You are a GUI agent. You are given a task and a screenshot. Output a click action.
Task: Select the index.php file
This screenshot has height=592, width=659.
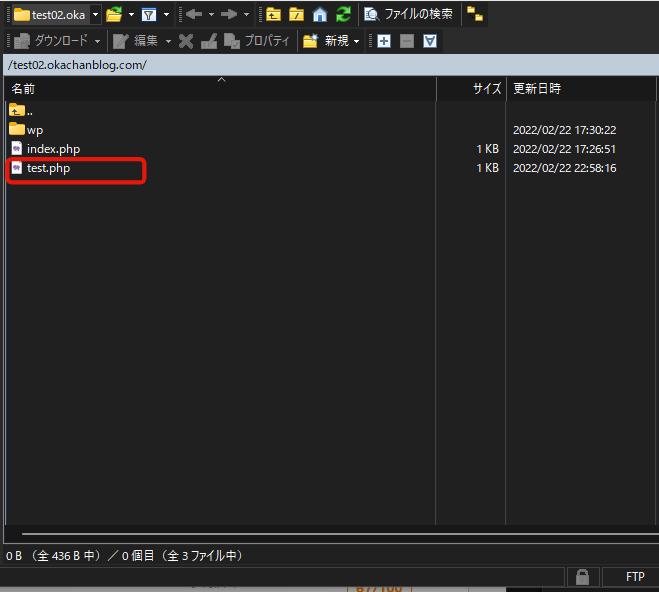53,149
